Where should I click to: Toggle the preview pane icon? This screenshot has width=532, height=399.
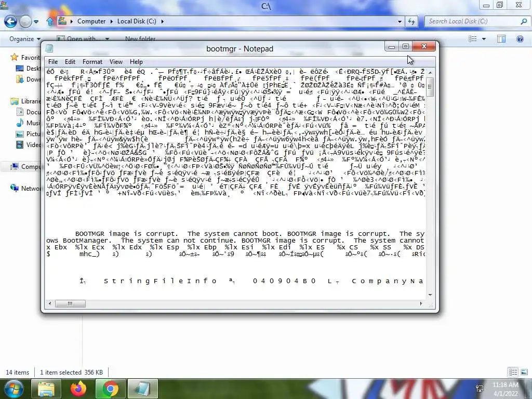[501, 38]
